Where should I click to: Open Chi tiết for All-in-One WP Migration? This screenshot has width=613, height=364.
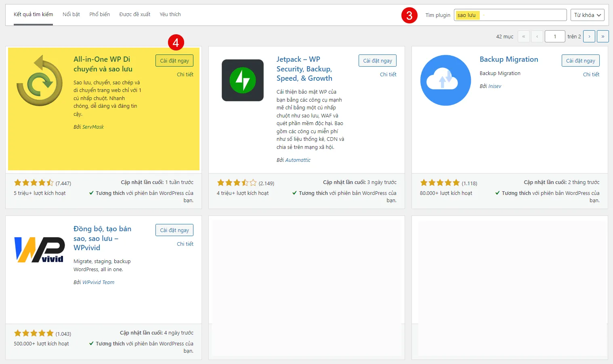(185, 75)
